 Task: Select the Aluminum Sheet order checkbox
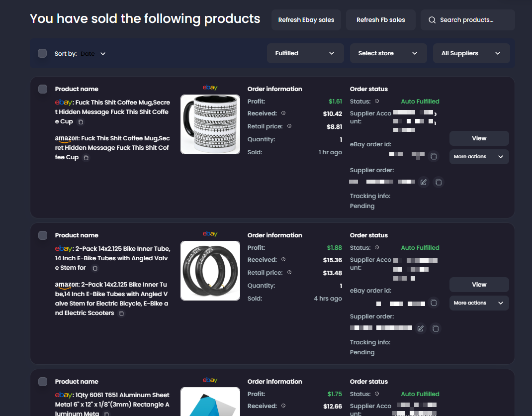click(x=43, y=382)
